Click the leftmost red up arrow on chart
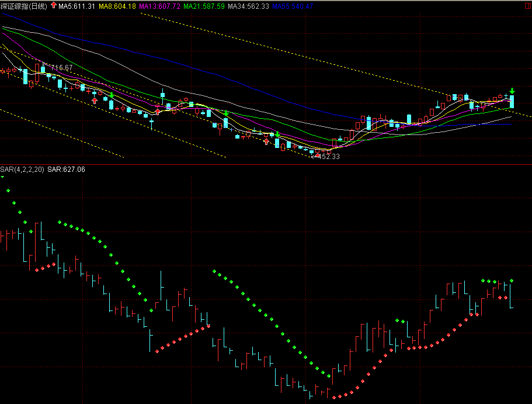This screenshot has height=404, width=532. [x=95, y=101]
